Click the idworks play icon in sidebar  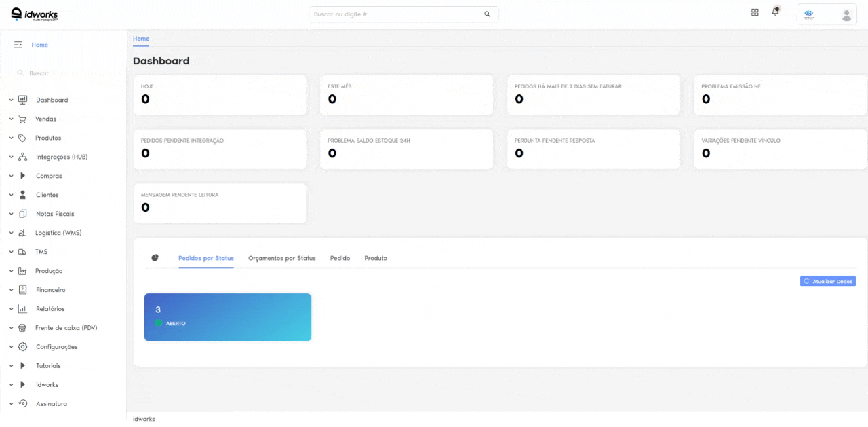coord(22,385)
